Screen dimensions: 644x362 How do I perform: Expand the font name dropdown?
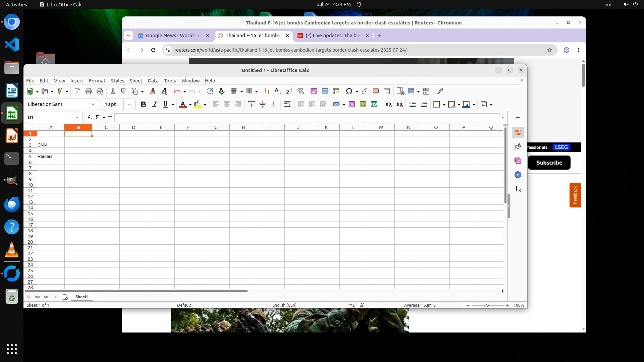[x=93, y=105]
